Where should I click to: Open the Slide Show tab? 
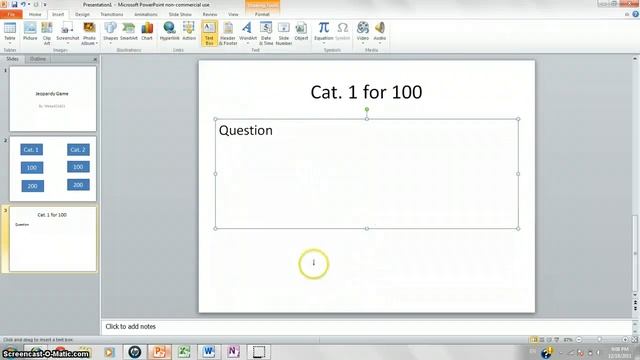180,14
